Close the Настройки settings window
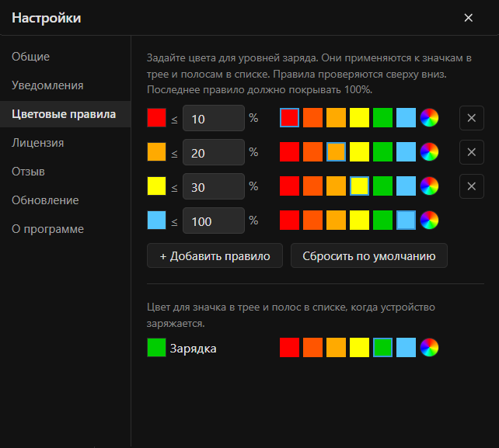The width and height of the screenshot is (499, 448). tap(468, 18)
